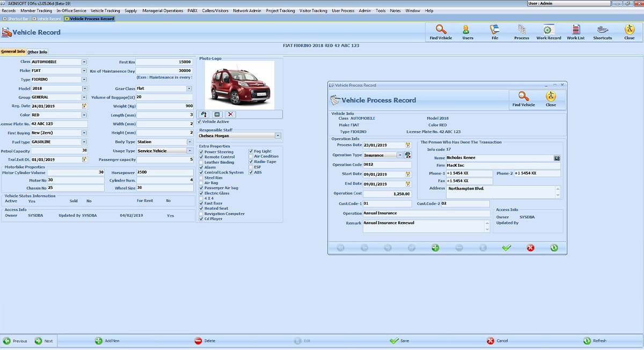Click Find Vehicle in Vehicle Process Record window
This screenshot has height=350, width=644.
point(523,99)
